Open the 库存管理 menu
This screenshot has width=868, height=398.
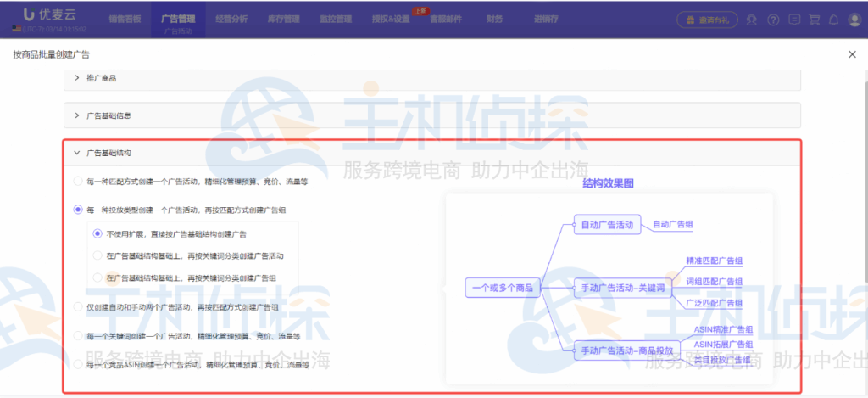(283, 19)
